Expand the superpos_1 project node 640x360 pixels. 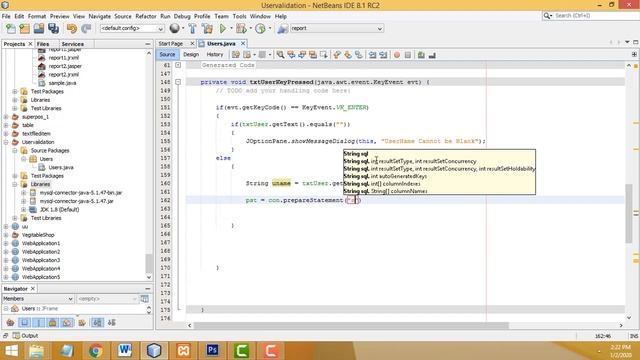[x=6, y=117]
